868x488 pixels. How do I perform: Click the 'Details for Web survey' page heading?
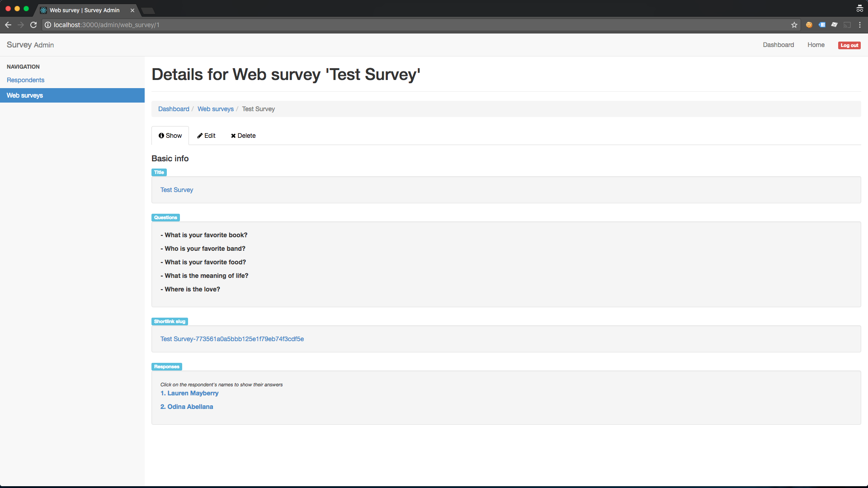(x=286, y=74)
